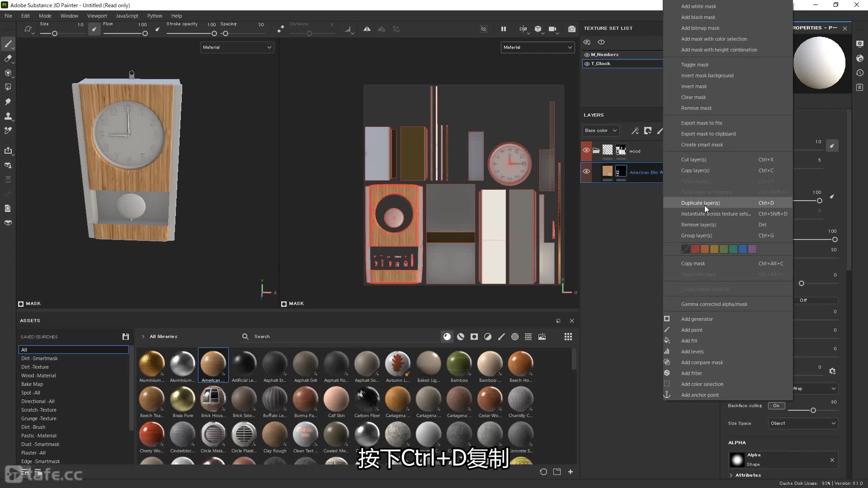Filter assets by smart materials icon

461,337
